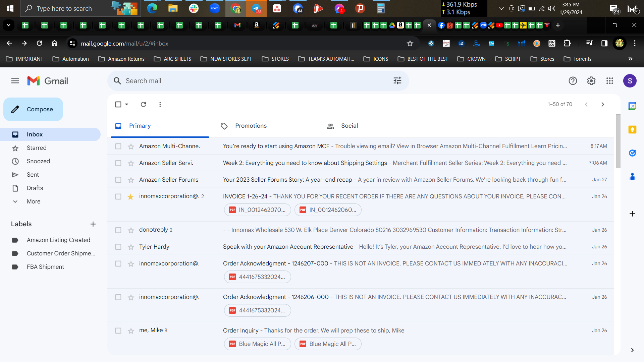Open the Sent folder
Viewport: 644px width, 362px height.
pyautogui.click(x=33, y=175)
